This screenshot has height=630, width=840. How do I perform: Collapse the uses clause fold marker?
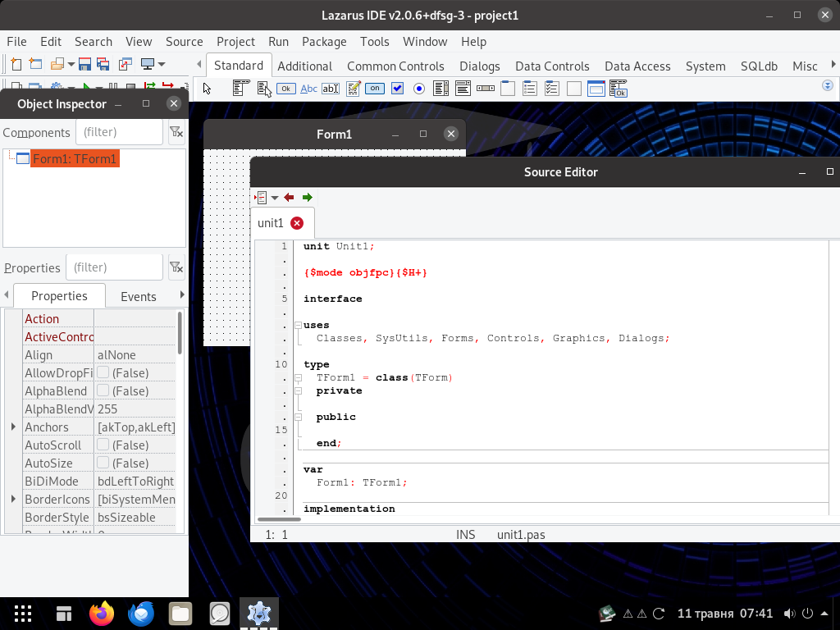click(x=299, y=325)
